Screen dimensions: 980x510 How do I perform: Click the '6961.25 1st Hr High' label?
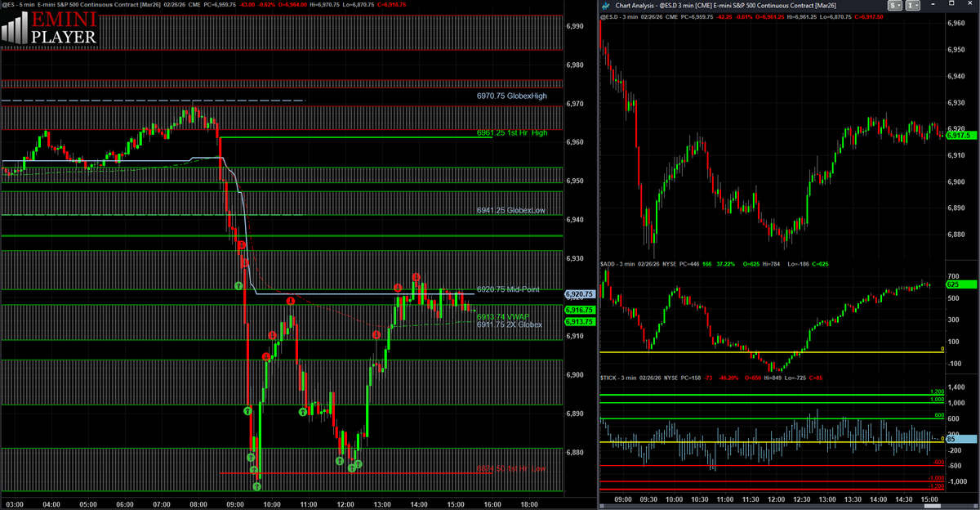(512, 132)
